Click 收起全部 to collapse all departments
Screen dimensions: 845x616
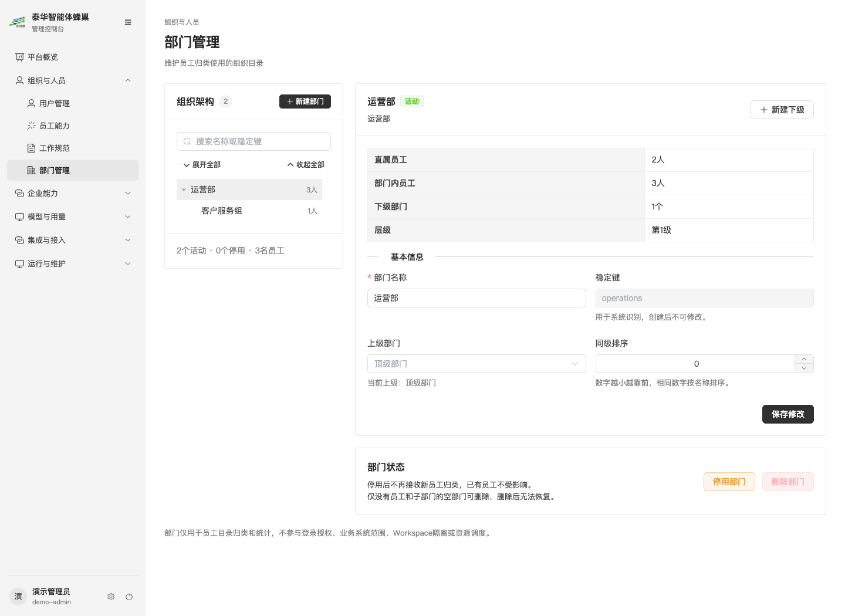(306, 165)
